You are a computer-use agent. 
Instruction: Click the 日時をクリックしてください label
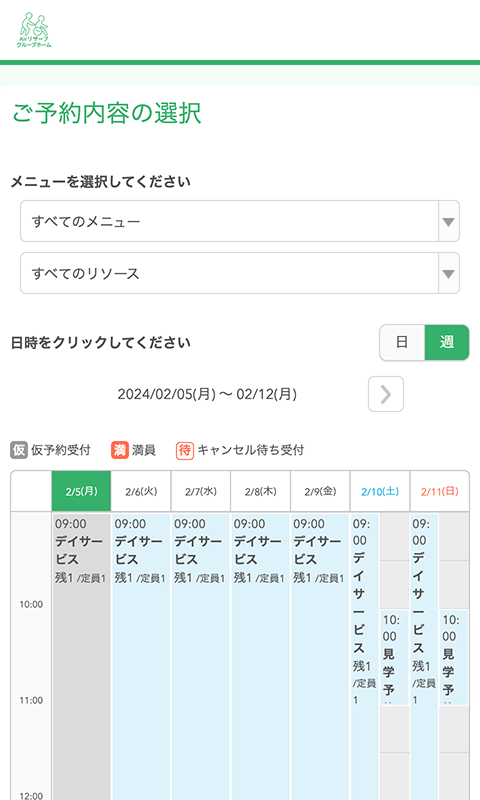(100, 342)
